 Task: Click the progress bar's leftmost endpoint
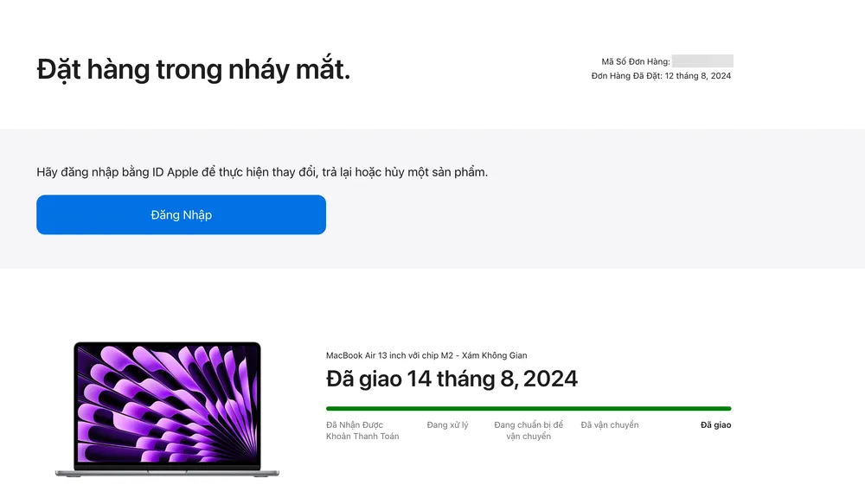(327, 406)
